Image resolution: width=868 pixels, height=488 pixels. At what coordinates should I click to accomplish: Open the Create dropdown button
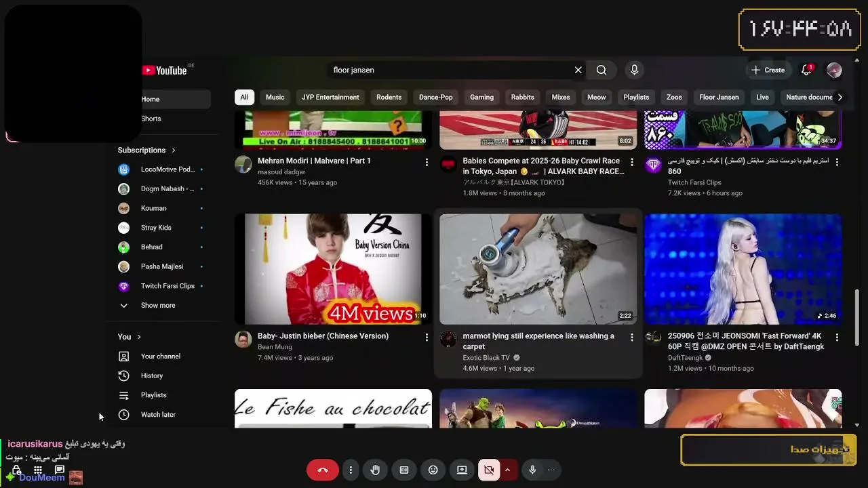768,70
